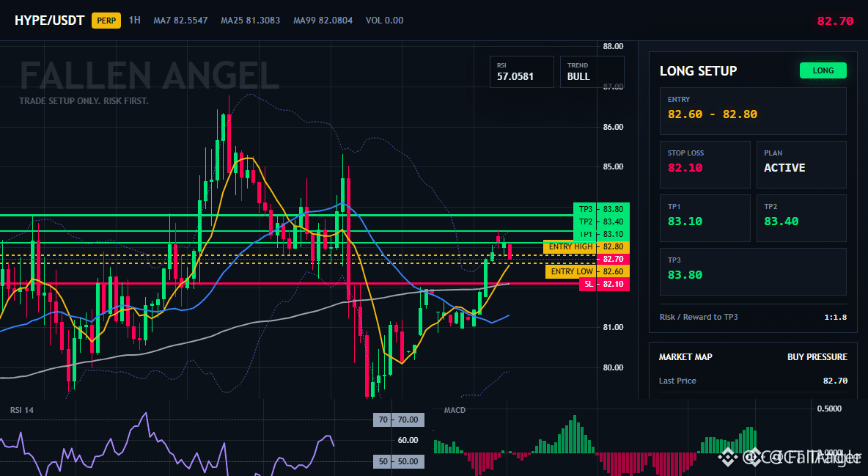The width and height of the screenshot is (868, 476).
Task: Click the 1:1.8 risk reward value
Action: 835,318
